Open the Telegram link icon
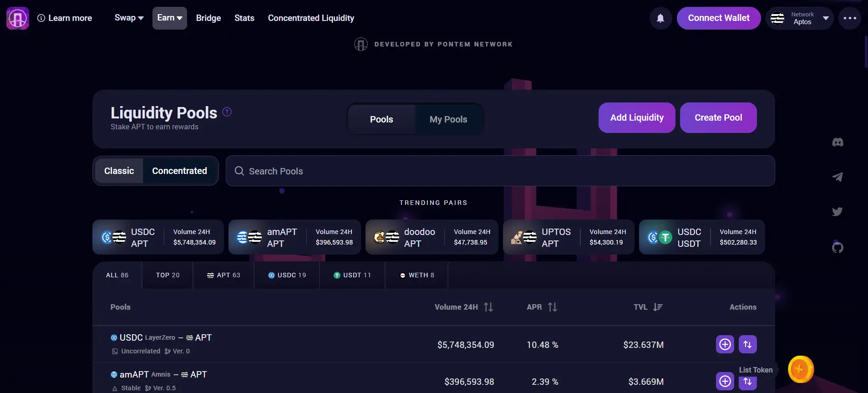Viewport: 868px width, 393px height. pos(838,177)
